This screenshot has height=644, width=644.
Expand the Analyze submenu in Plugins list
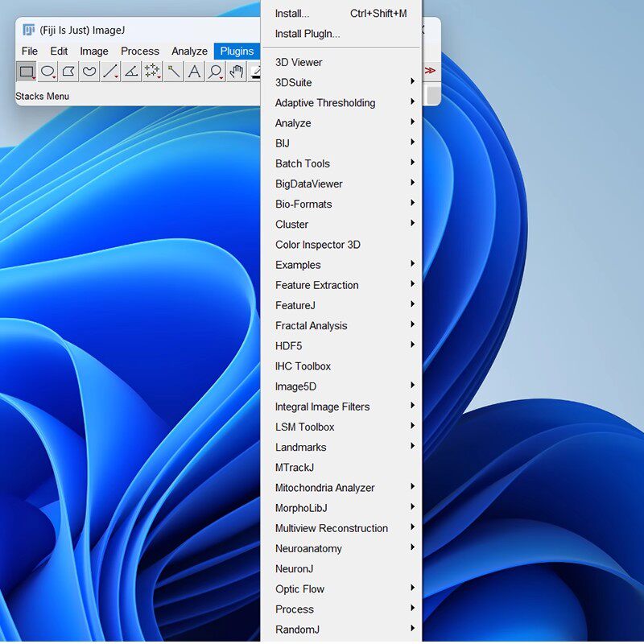point(341,123)
